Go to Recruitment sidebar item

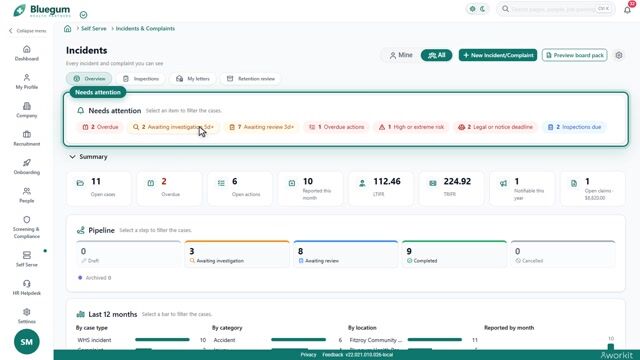(27, 139)
